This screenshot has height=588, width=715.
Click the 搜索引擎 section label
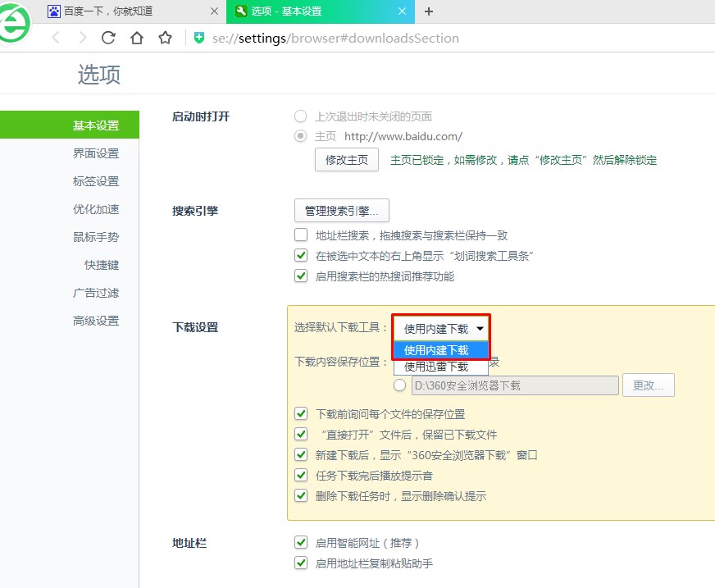coord(195,212)
